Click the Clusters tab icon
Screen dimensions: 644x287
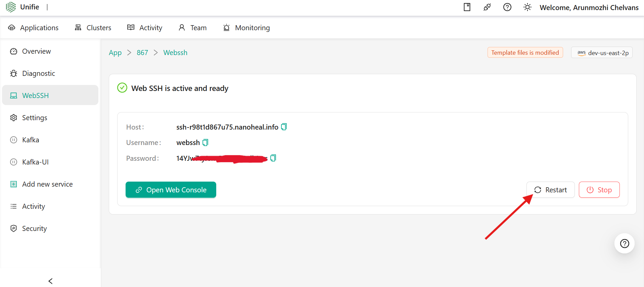(x=78, y=28)
